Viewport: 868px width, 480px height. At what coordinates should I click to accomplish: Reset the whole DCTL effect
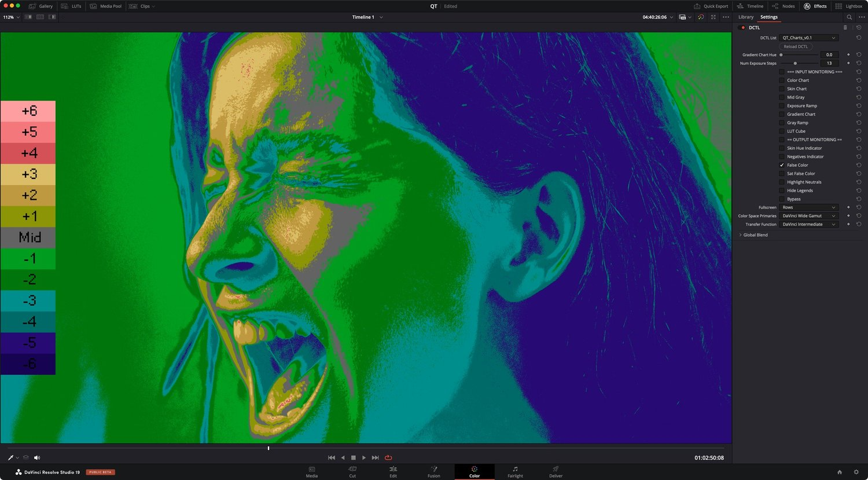pyautogui.click(x=859, y=27)
